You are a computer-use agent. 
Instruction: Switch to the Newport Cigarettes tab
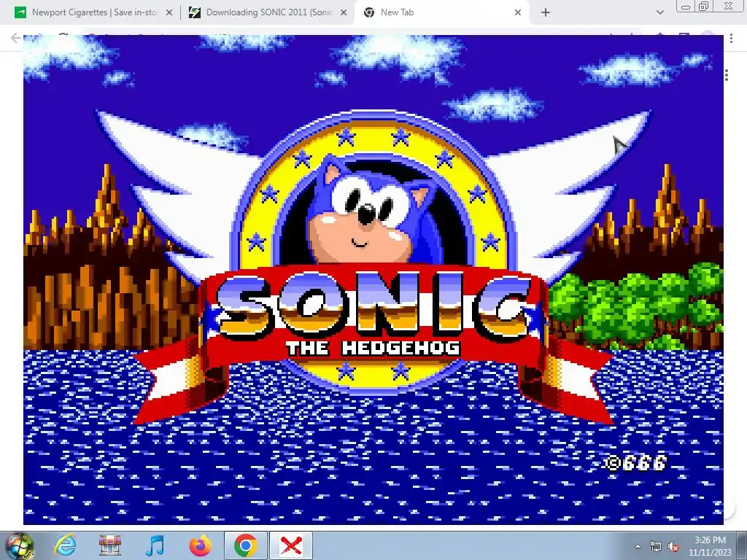pos(93,12)
